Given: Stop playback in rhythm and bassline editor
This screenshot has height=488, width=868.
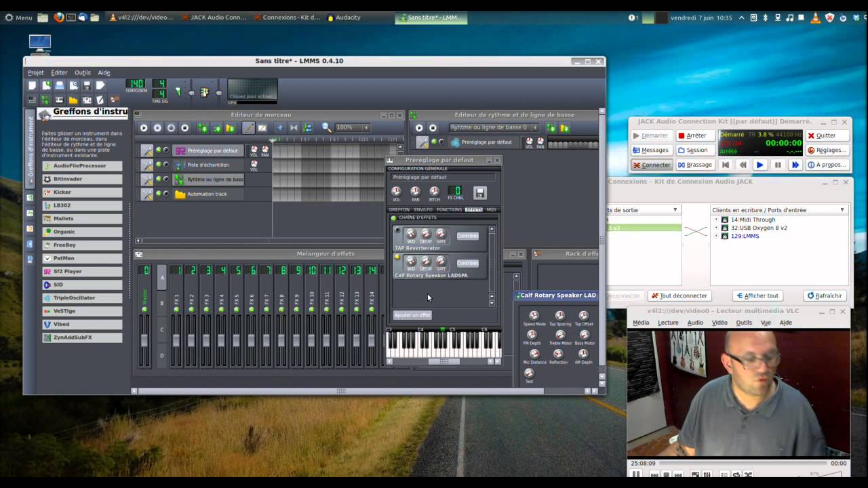Looking at the screenshot, I should click(433, 127).
